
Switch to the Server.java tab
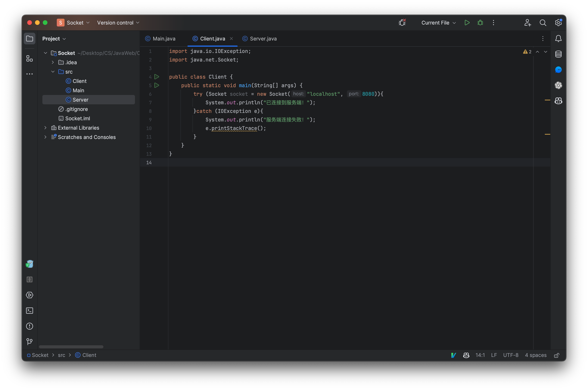(x=263, y=39)
